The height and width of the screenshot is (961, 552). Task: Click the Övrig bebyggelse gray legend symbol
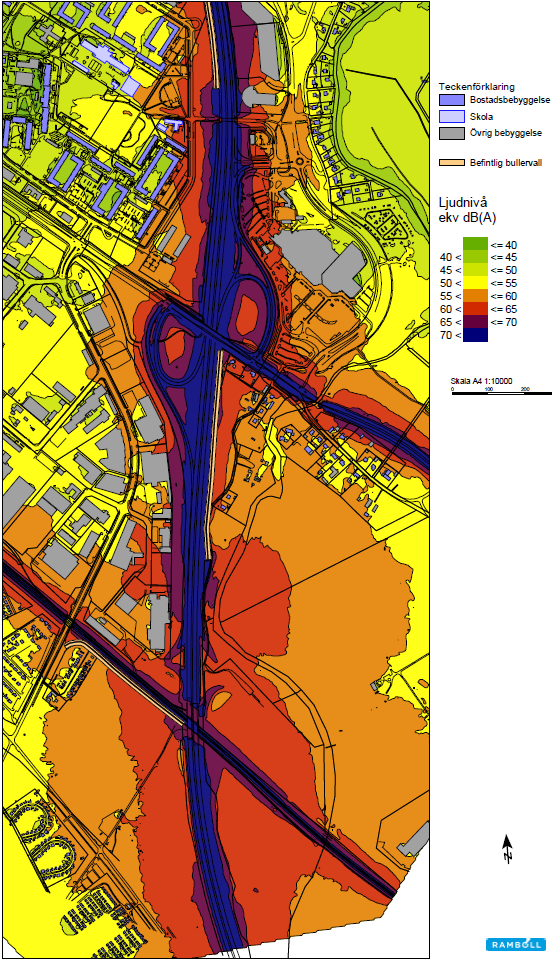coord(452,133)
